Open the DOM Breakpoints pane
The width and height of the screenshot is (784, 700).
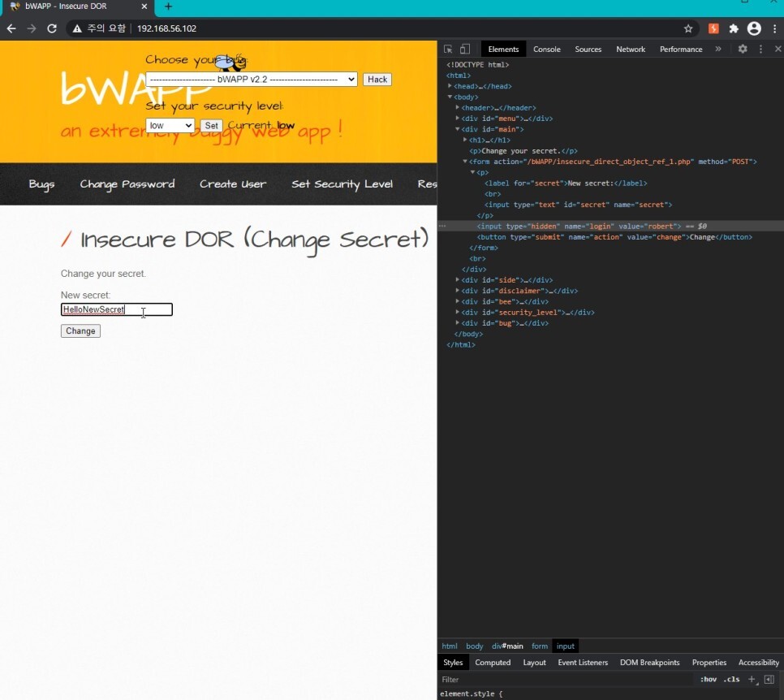click(649, 663)
